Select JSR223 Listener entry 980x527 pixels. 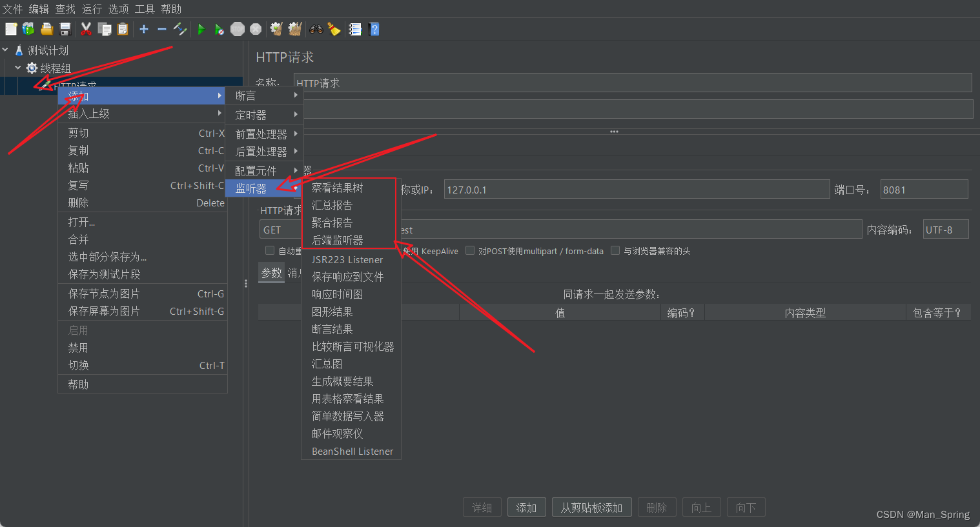[x=351, y=259]
